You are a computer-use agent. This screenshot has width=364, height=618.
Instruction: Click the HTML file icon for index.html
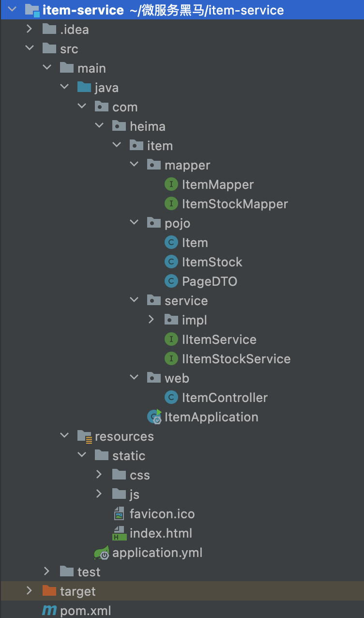(x=119, y=533)
